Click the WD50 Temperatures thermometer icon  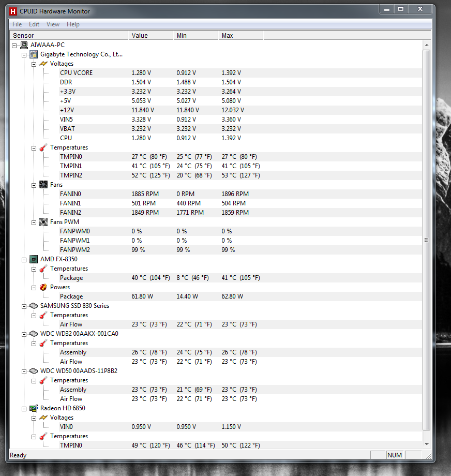click(43, 380)
